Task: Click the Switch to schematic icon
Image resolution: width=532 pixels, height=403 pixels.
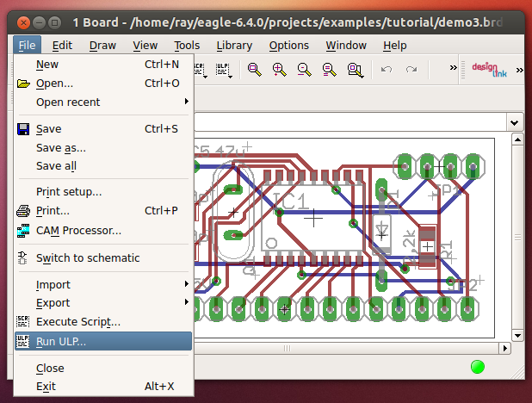Action: [x=22, y=258]
